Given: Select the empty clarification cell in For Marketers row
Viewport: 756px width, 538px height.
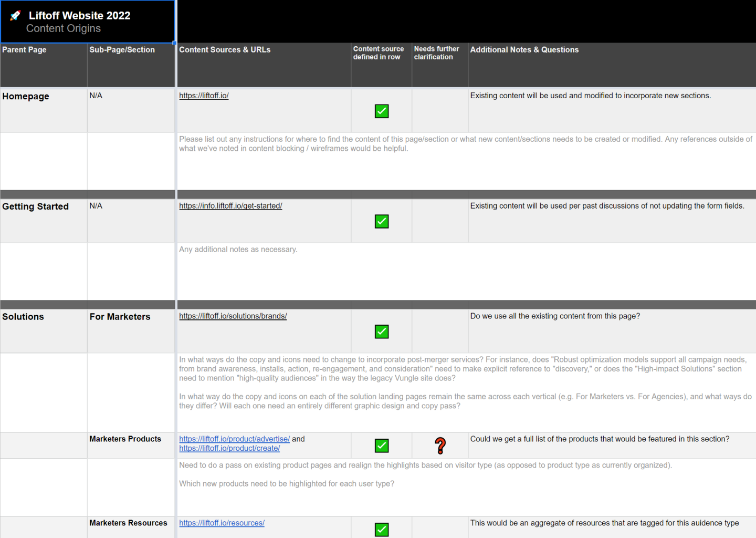Looking at the screenshot, I should pyautogui.click(x=440, y=331).
